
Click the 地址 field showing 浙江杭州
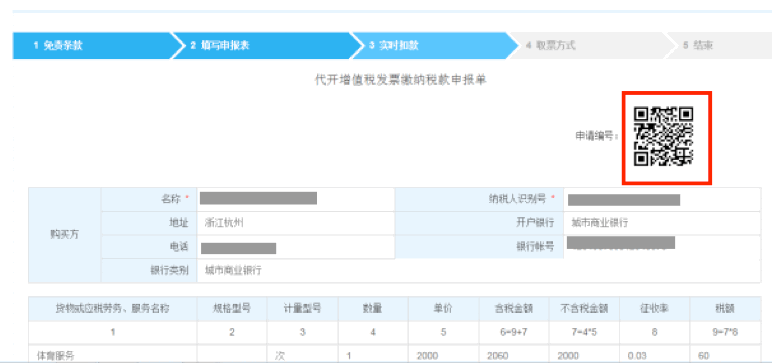click(x=295, y=223)
